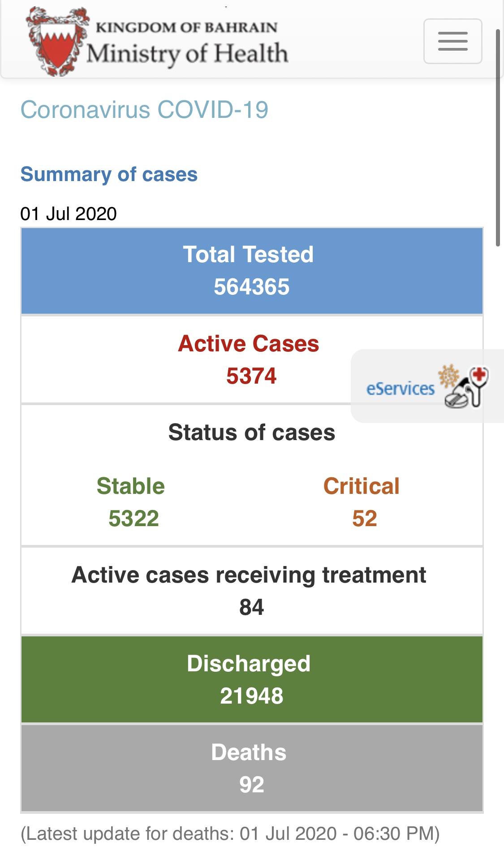Open the eServices floating tab
Image resolution: width=504 pixels, height=847 pixels.
[400, 388]
